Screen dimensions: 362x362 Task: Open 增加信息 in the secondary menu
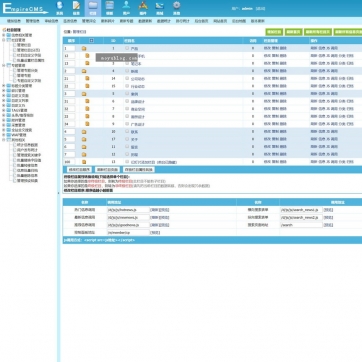[14, 21]
